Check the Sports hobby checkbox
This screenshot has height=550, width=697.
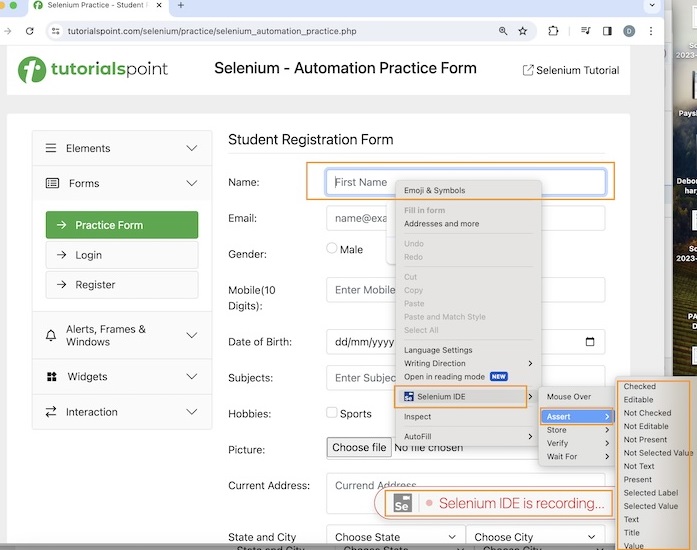[332, 412]
